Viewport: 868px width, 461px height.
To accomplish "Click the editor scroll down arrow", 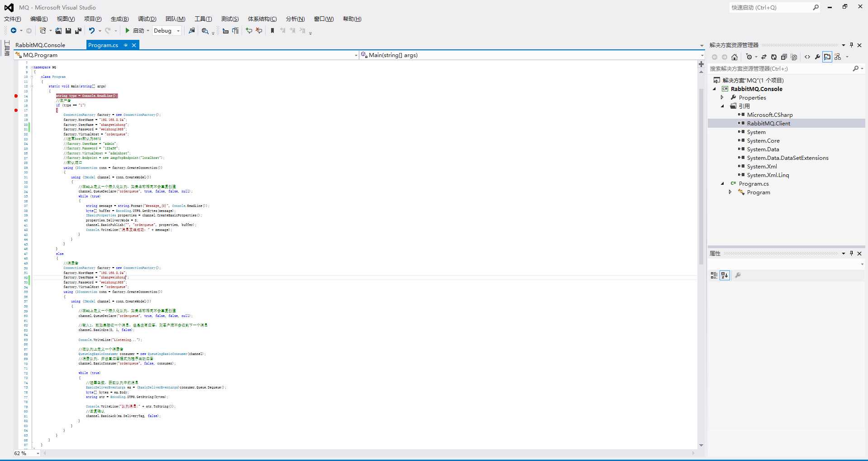I will click(701, 446).
